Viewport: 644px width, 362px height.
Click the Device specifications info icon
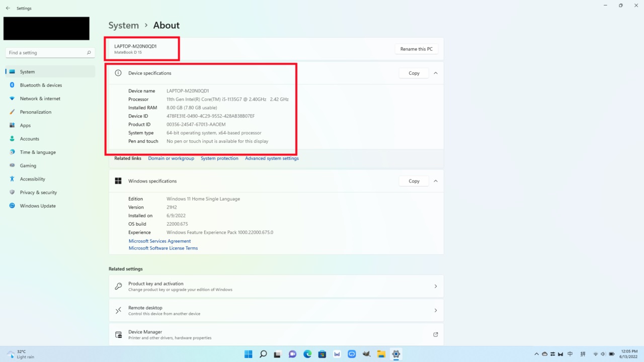pos(118,73)
